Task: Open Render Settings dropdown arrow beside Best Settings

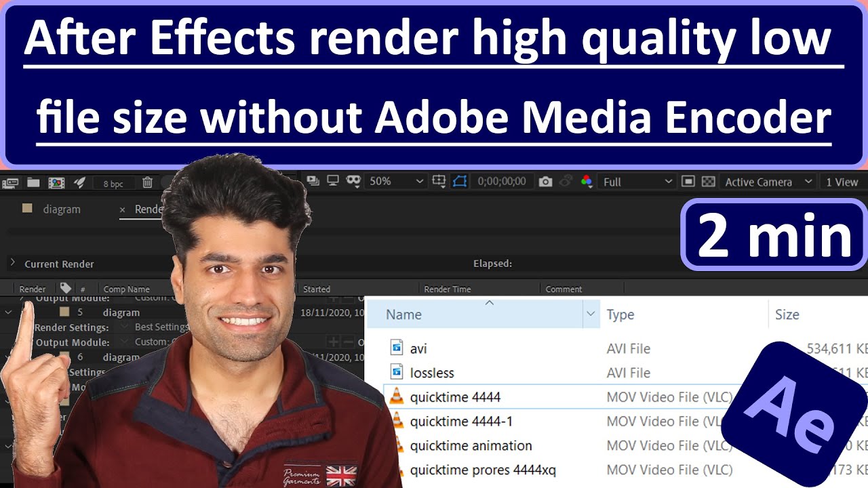Action: tap(125, 327)
